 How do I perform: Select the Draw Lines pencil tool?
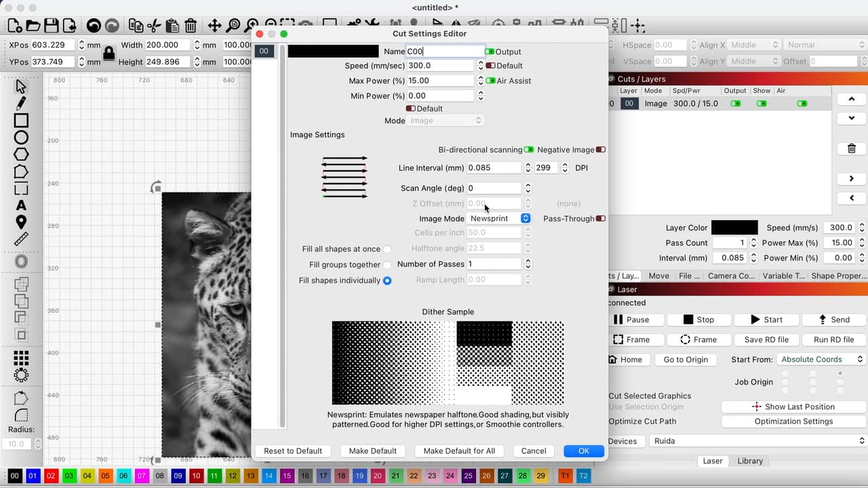click(x=21, y=104)
